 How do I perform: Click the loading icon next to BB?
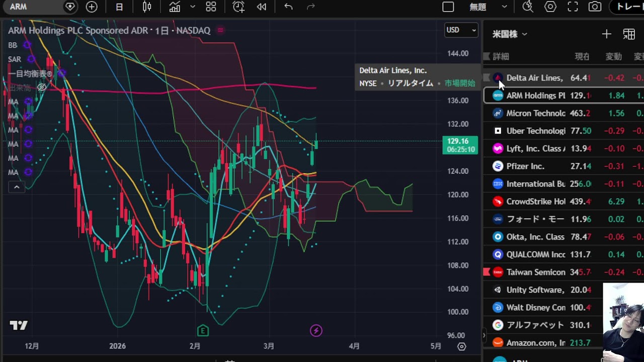pos(27,45)
